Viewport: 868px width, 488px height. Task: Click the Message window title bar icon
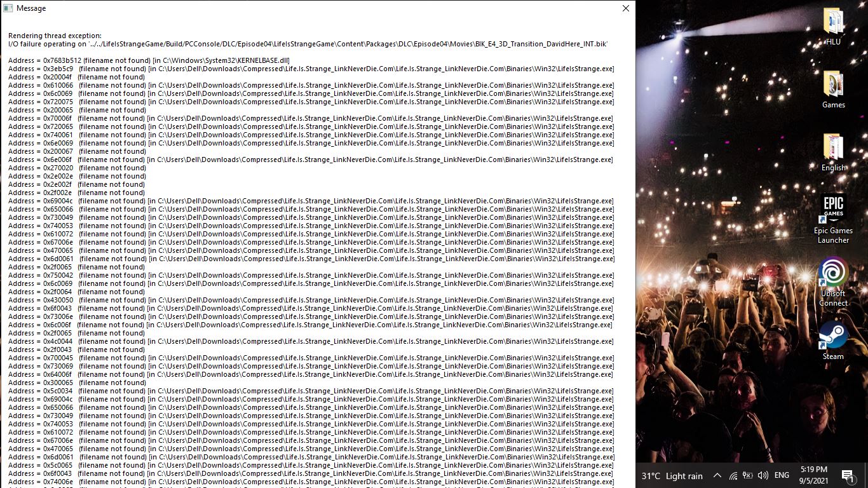[x=8, y=8]
